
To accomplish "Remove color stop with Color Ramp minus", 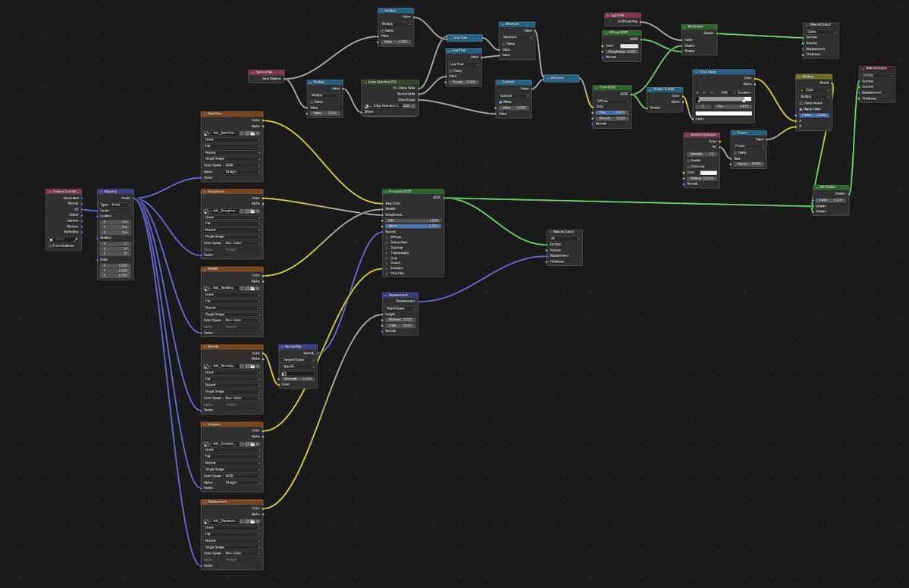I will point(704,92).
